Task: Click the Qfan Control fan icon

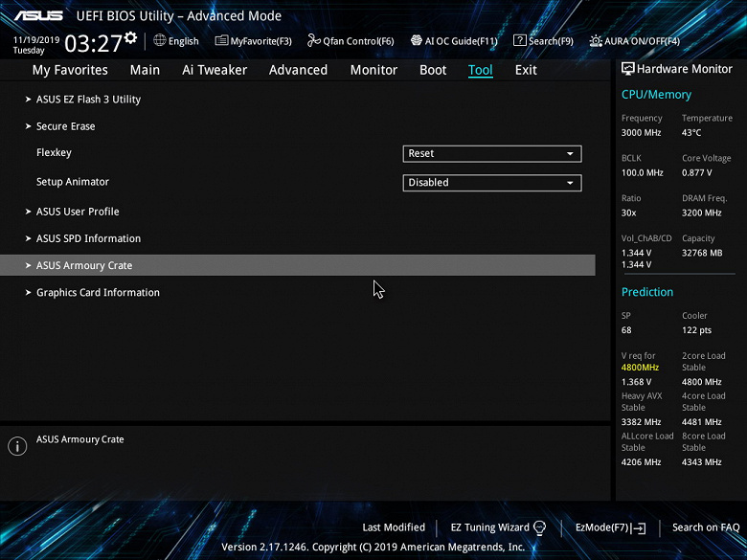Action: (314, 40)
